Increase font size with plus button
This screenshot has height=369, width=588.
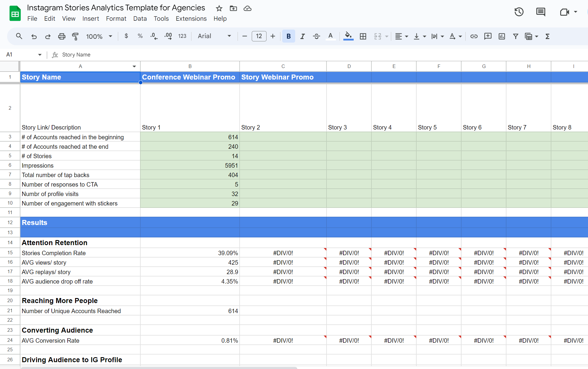click(x=273, y=36)
